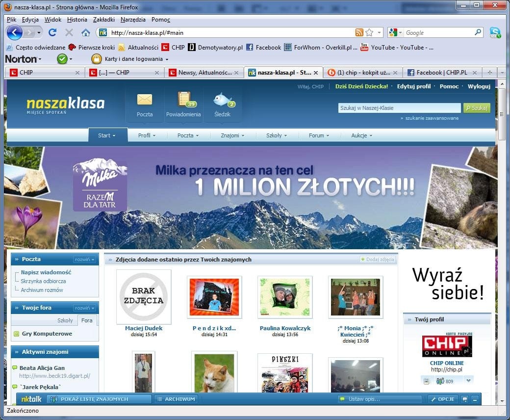Open the browser home page icon
Viewport: 510px width, 420px height.
[85, 32]
